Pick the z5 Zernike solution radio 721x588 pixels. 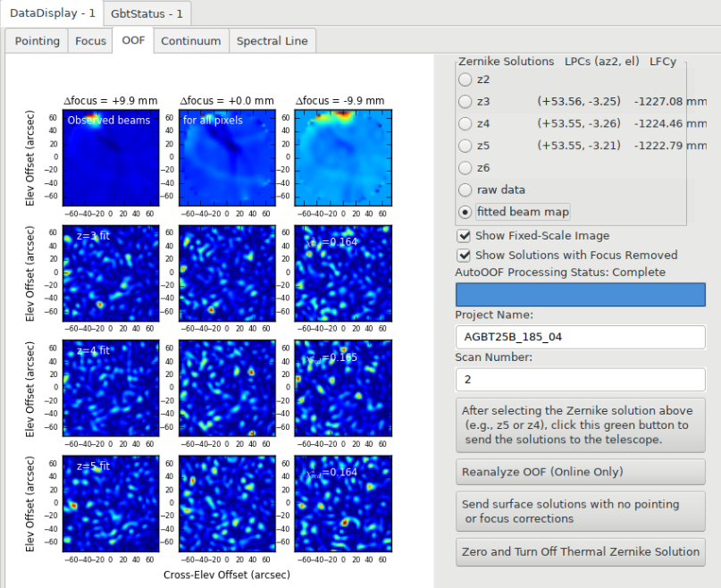point(474,146)
